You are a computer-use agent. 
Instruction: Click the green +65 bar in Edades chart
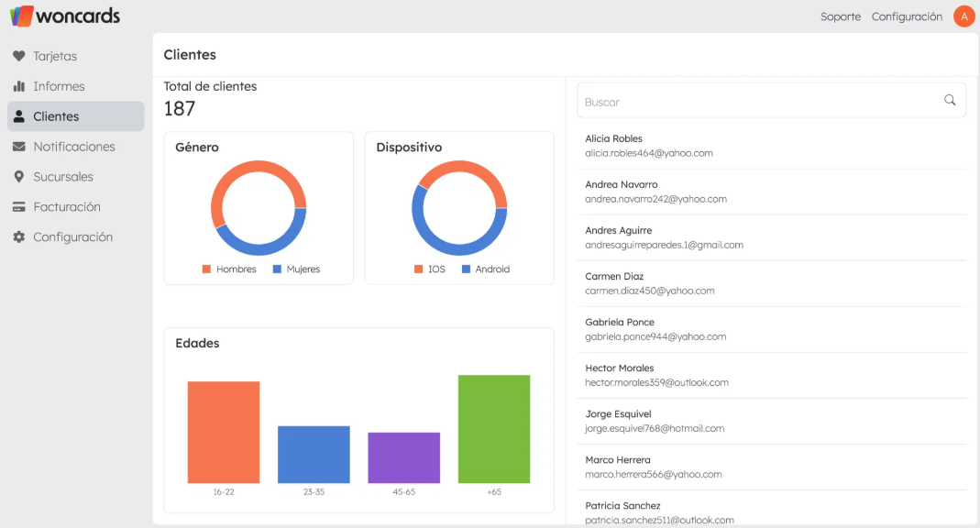[494, 427]
